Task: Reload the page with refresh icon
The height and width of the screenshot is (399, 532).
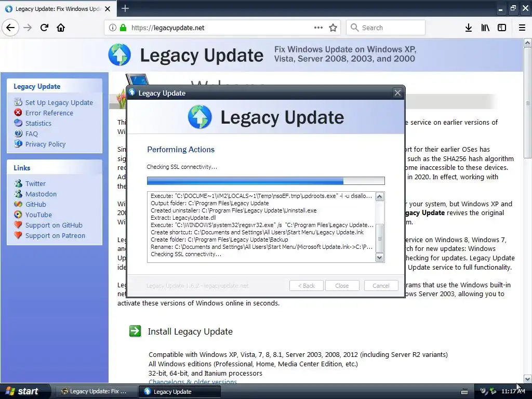Action: 44,28
